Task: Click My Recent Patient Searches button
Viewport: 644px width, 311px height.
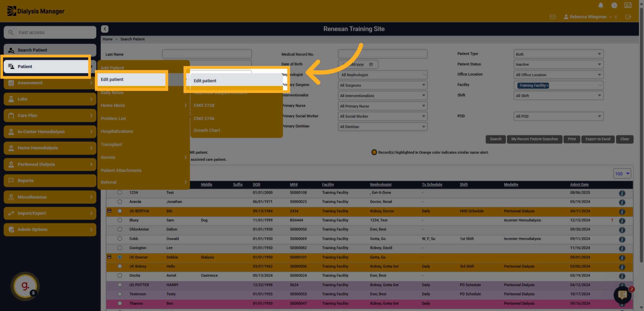Action: tap(534, 139)
